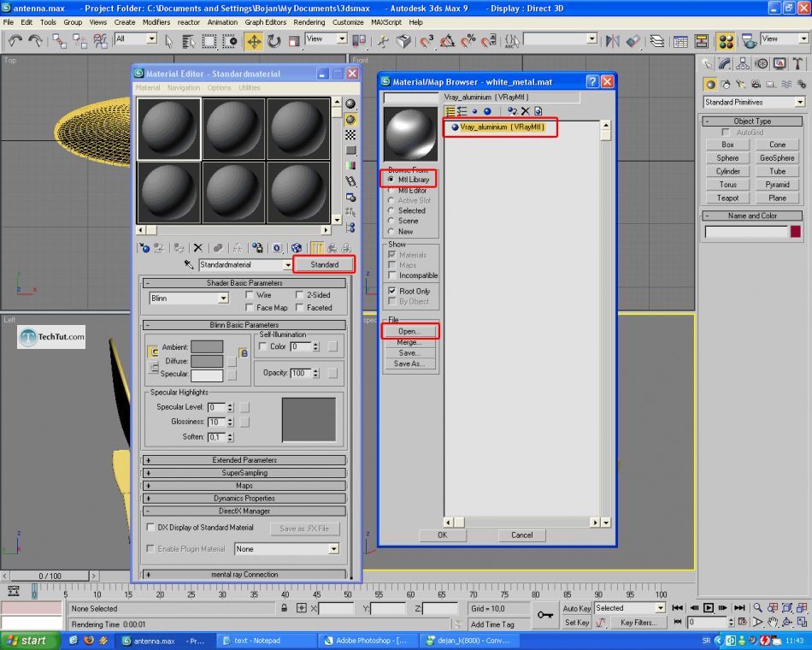Select Selected radio option in Browse From
This screenshot has height=650, width=812.
[391, 210]
